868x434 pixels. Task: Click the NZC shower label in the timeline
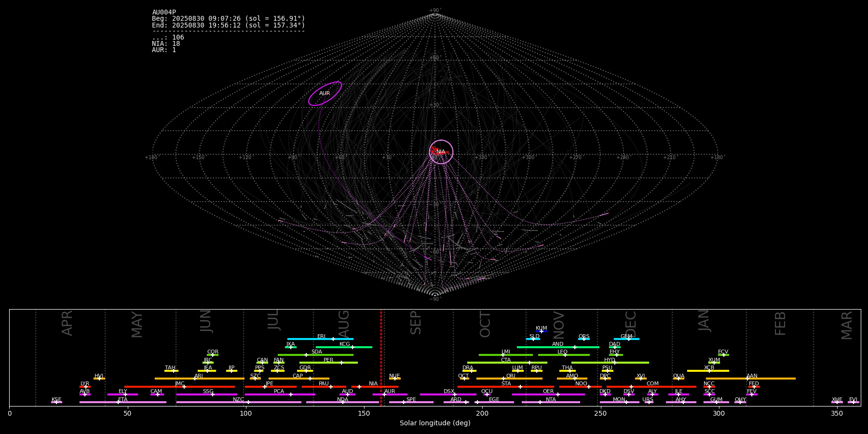(x=239, y=400)
